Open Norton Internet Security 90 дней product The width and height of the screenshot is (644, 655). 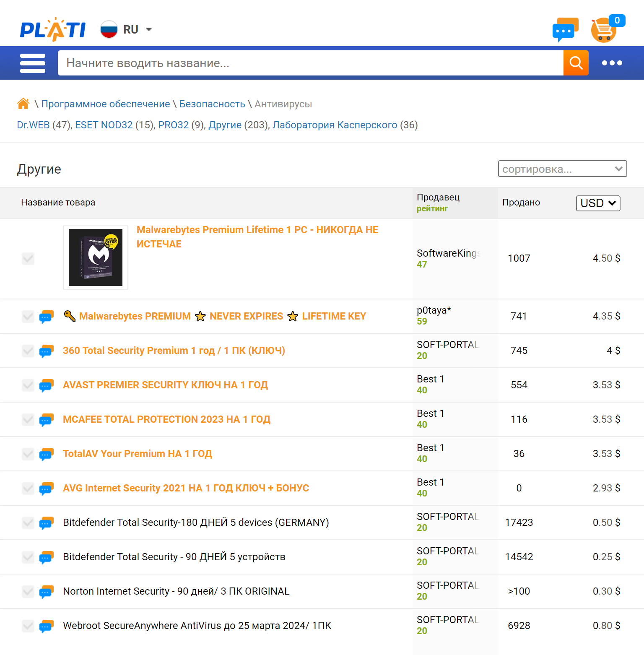[176, 591]
